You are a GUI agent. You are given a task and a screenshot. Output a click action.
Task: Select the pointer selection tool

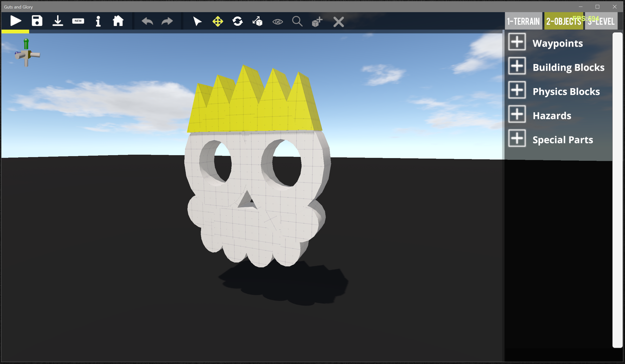[197, 21]
